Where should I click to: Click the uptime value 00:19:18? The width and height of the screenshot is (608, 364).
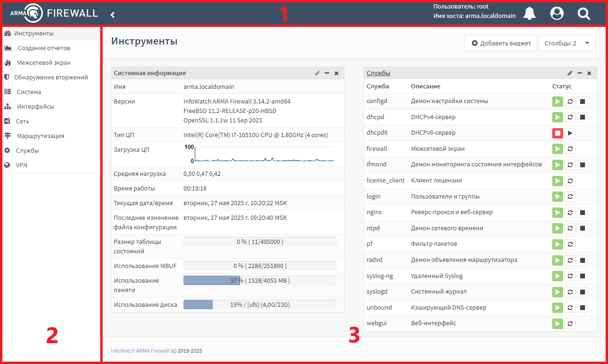[195, 188]
